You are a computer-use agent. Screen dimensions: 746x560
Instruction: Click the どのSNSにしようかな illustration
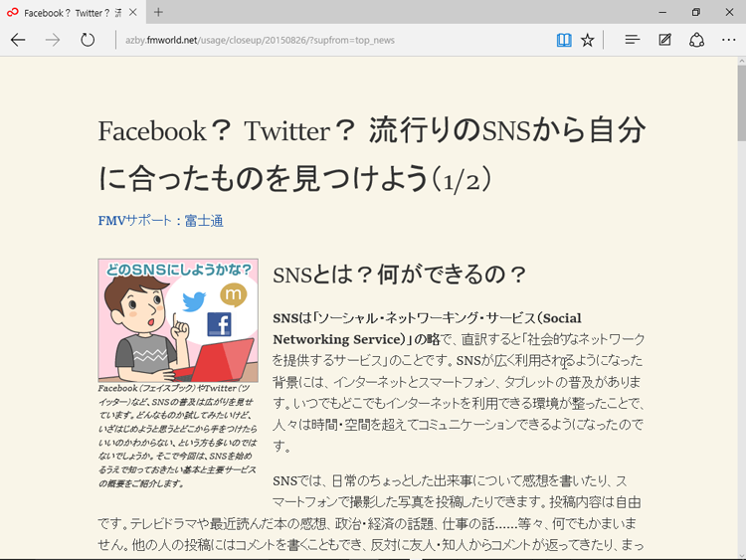pos(178,319)
